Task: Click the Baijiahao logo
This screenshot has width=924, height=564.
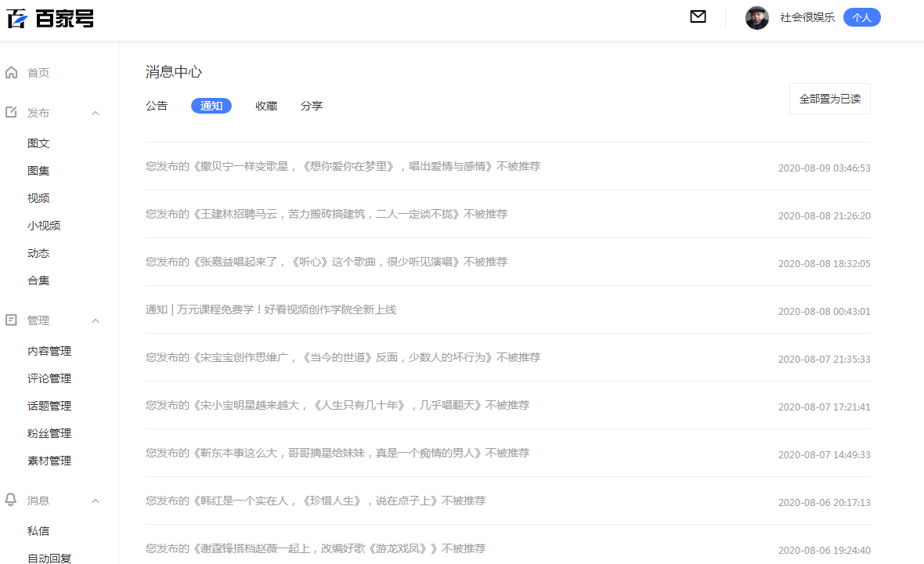Action: coord(50,18)
